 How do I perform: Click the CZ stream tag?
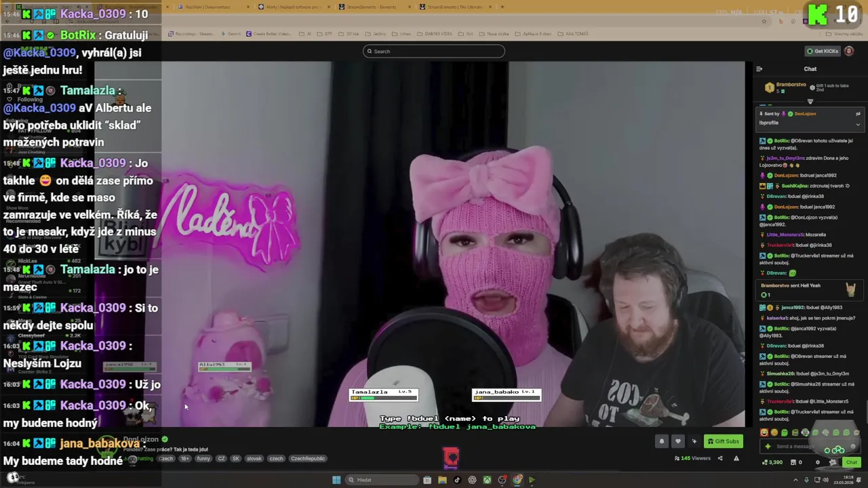pos(221,459)
